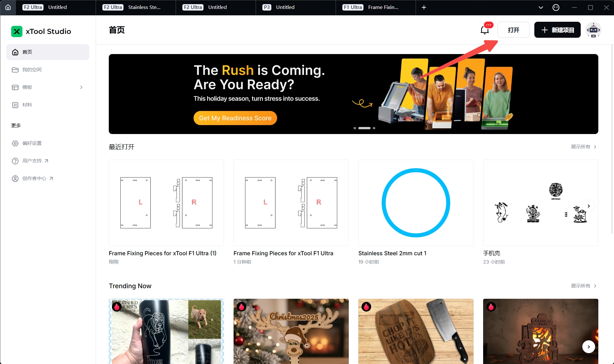This screenshot has width=614, height=364.
Task: Open the notification bell icon
Action: [485, 30]
